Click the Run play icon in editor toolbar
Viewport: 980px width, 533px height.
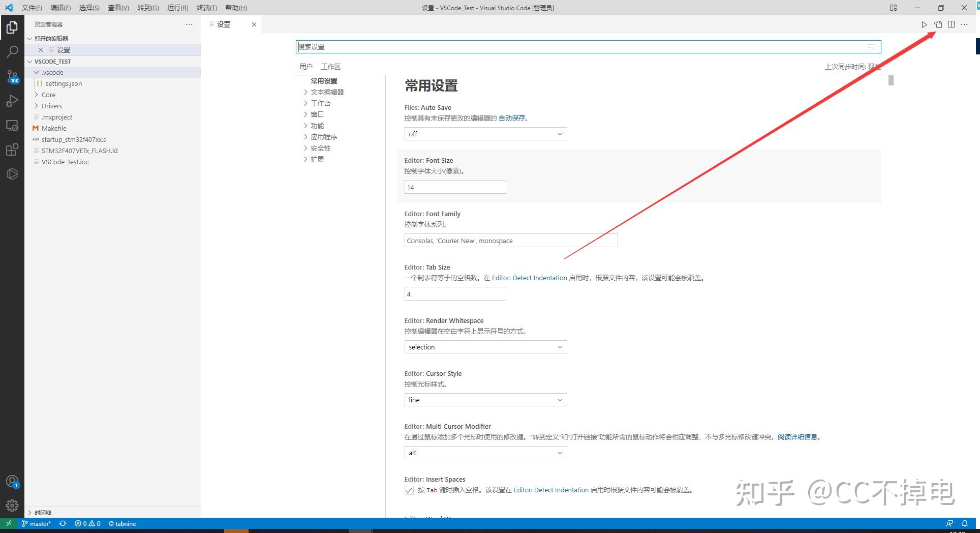point(924,24)
